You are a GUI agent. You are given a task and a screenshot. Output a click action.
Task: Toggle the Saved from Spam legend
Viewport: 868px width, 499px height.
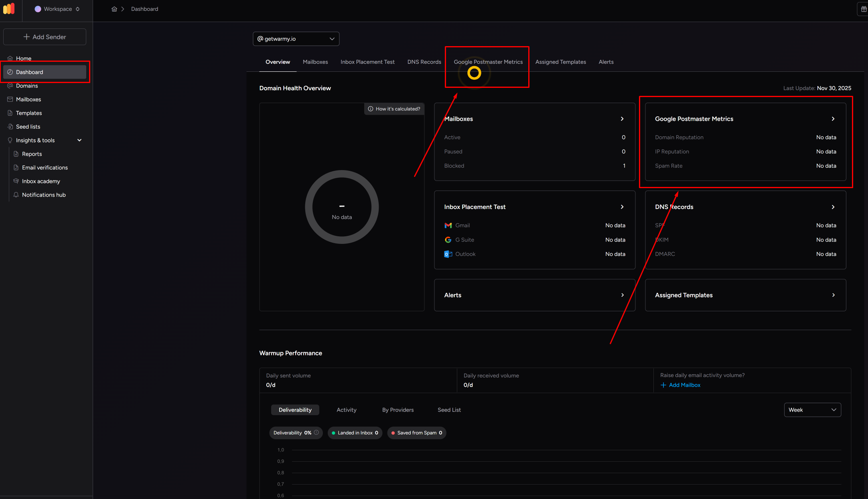(417, 433)
